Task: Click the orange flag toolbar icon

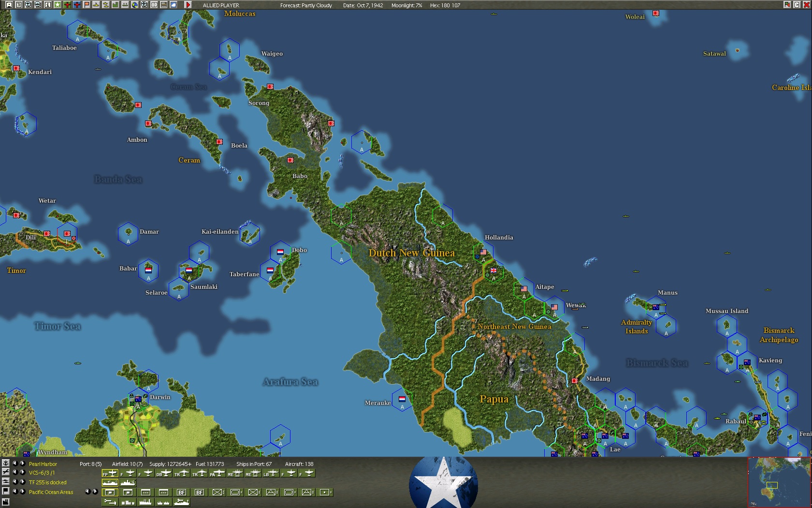Action: [x=87, y=5]
